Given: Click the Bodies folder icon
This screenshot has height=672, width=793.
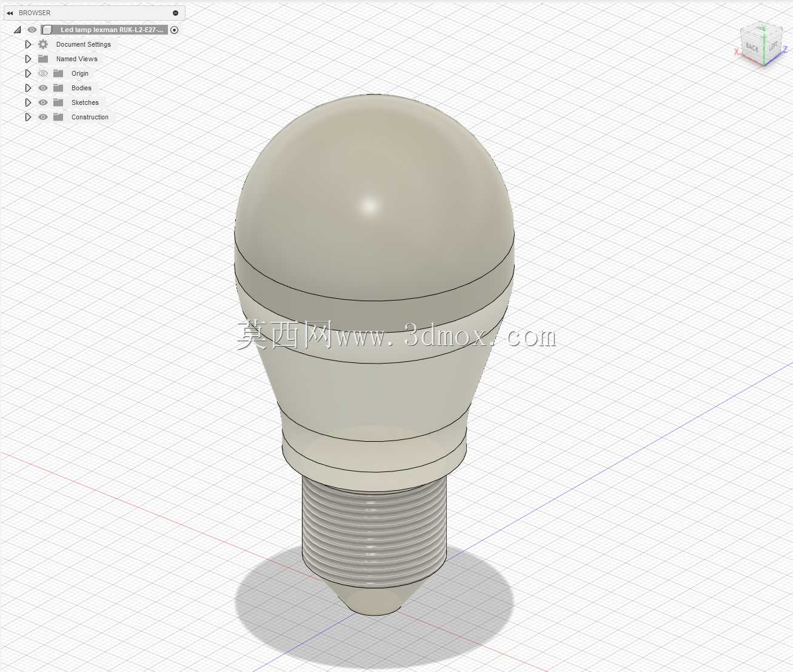Looking at the screenshot, I should click(58, 88).
